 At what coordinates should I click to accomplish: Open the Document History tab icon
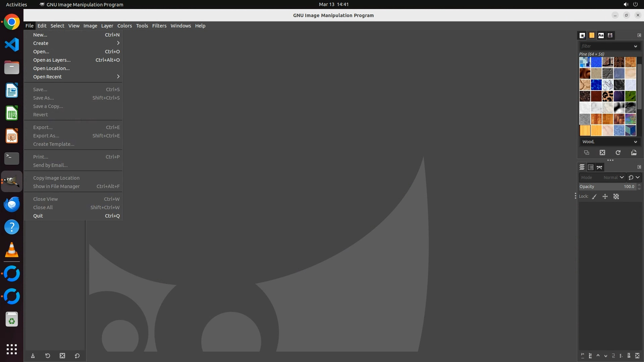[x=610, y=35]
